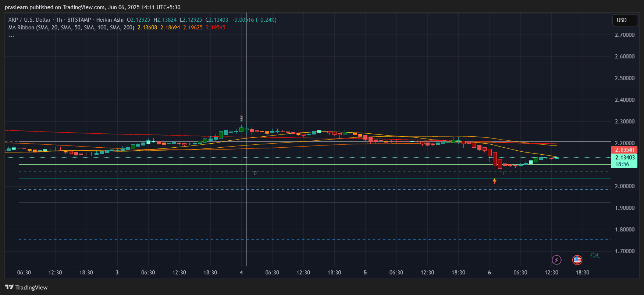
Task: Click the XRP / U.S. Dollar symbol title
Action: pos(29,20)
